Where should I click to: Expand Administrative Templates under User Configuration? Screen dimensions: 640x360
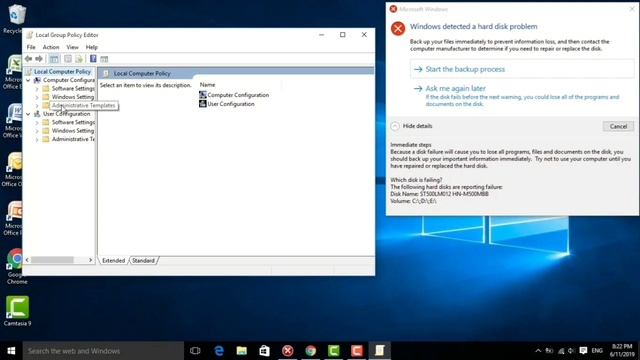pyautogui.click(x=37, y=139)
